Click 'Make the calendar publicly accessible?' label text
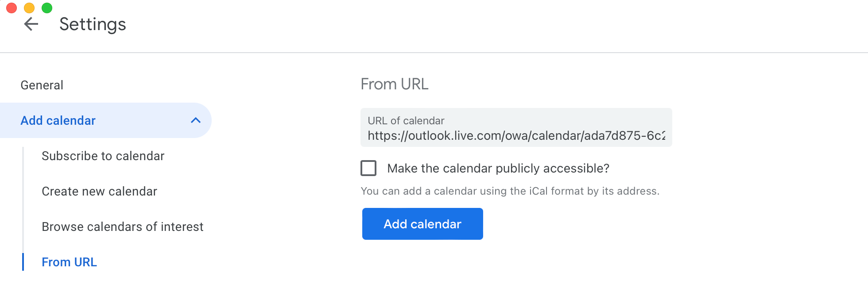The width and height of the screenshot is (868, 284). 498,168
